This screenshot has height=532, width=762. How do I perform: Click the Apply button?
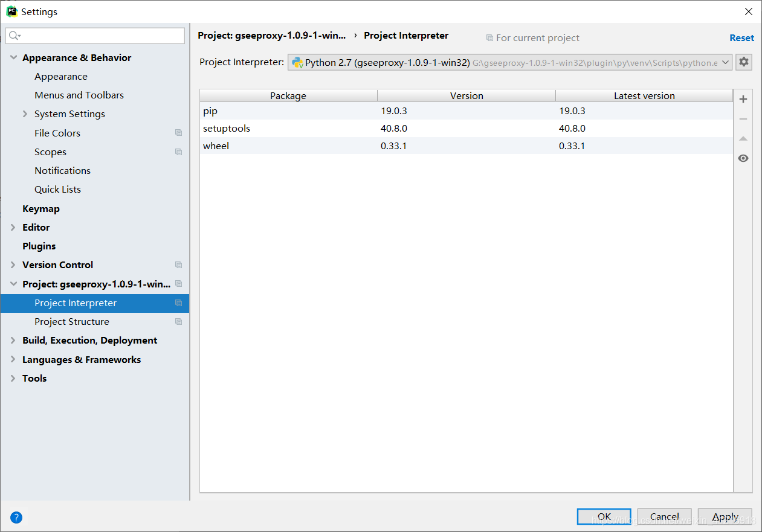[x=725, y=517]
